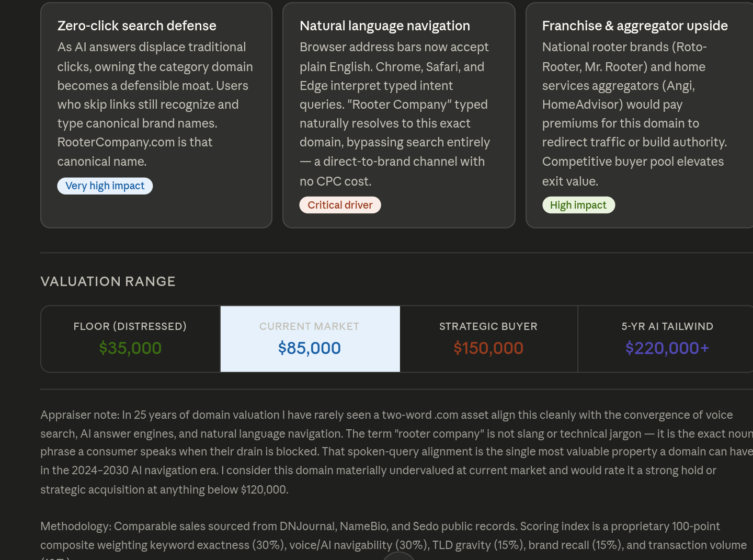Click the High impact badge
753x560 pixels.
[578, 205]
